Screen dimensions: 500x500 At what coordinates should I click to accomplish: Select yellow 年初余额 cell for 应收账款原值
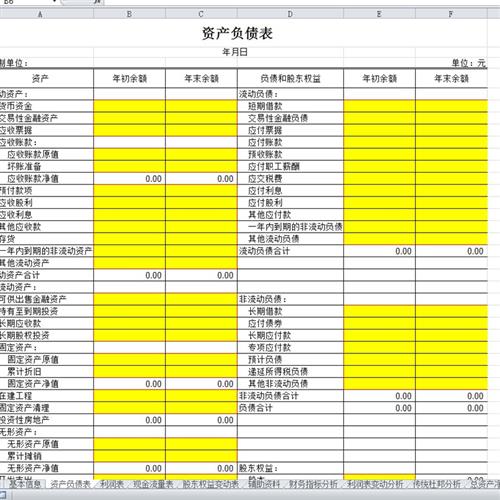[129, 154]
